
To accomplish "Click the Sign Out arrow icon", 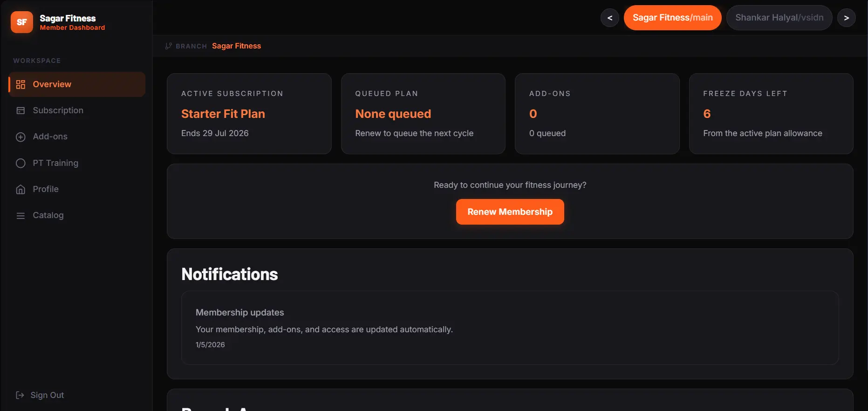I will click(20, 395).
